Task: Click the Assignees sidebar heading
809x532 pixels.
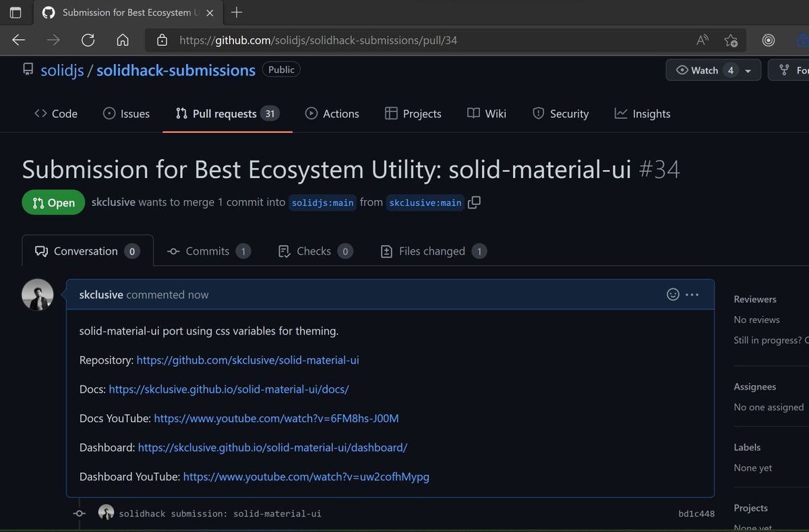Action: point(754,386)
